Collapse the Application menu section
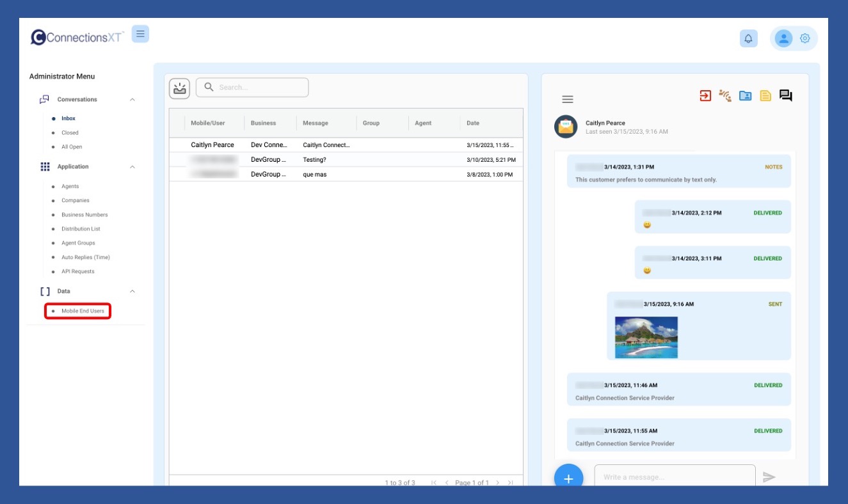848x504 pixels. point(132,167)
